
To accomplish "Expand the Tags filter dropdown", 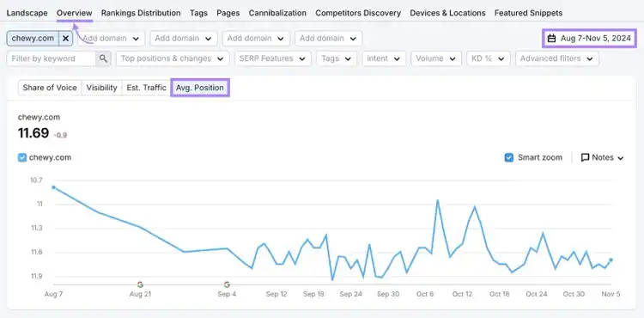I will pos(337,58).
